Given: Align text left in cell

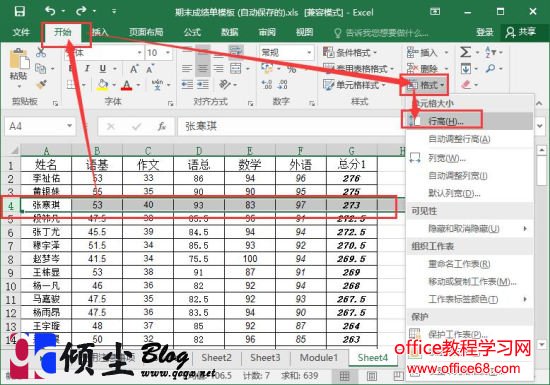Looking at the screenshot, I should (x=187, y=68).
